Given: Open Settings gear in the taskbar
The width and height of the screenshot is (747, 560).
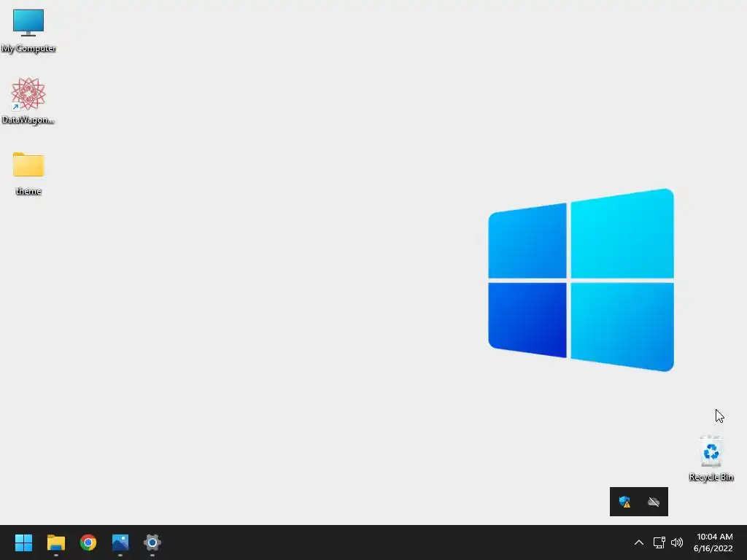Looking at the screenshot, I should tap(152, 542).
